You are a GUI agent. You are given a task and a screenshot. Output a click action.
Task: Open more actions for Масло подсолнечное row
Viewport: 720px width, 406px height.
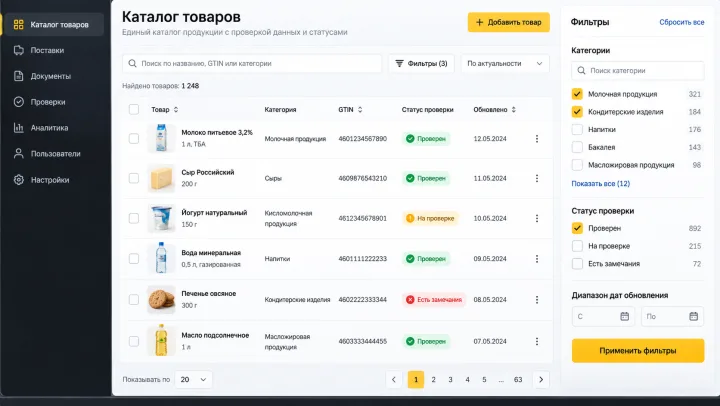coord(537,341)
